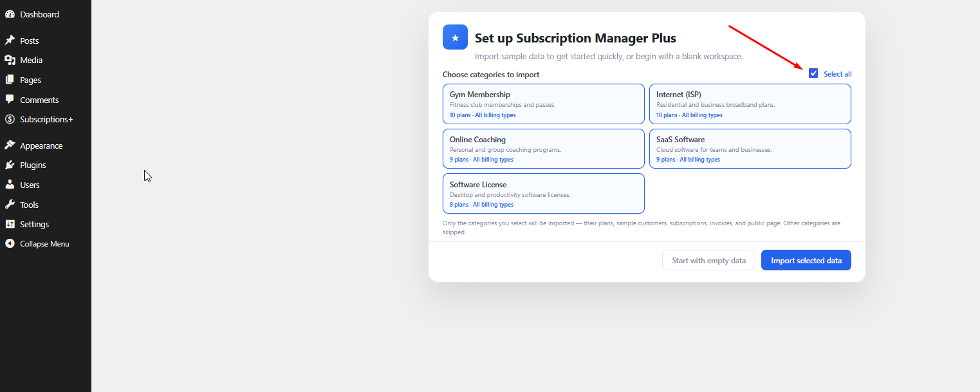The image size is (980, 392).
Task: Open the Appearance sidebar label
Action: point(41,145)
